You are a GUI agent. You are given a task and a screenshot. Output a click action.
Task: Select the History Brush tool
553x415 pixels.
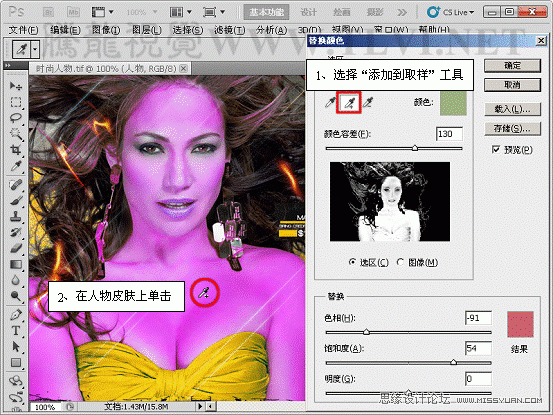pos(16,232)
